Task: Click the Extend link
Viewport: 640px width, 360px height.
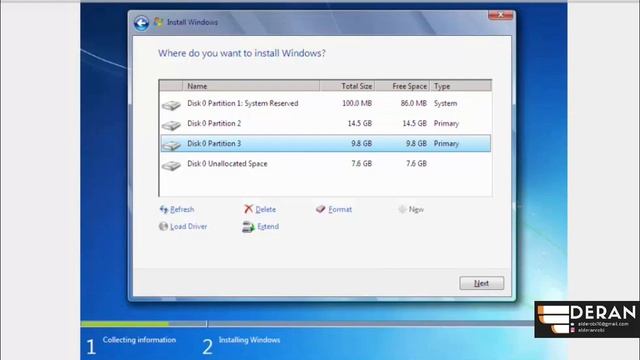Action: pyautogui.click(x=268, y=227)
